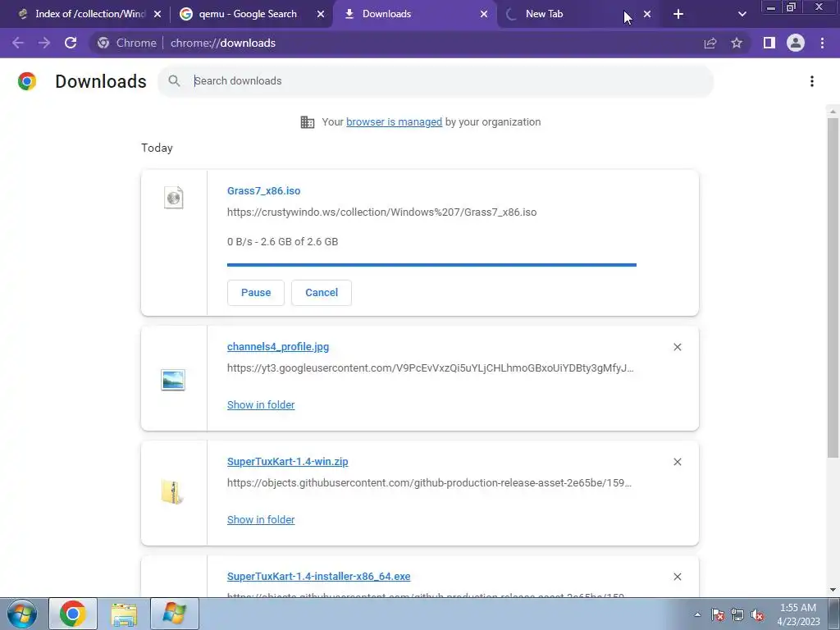Click the Chrome site info chip
Viewport: 840px width, 630px height.
(x=127, y=43)
